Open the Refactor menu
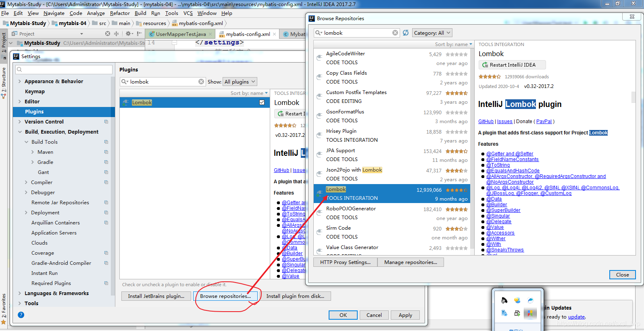 (x=120, y=13)
